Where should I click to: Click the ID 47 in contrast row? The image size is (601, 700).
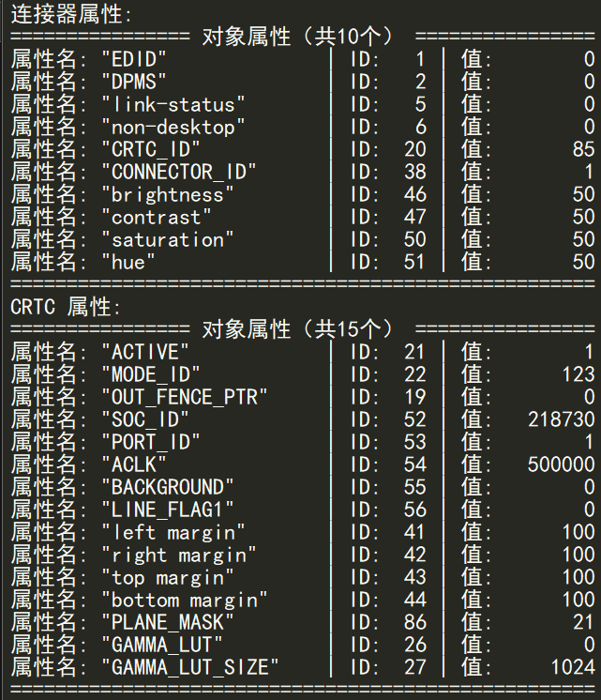click(x=415, y=217)
